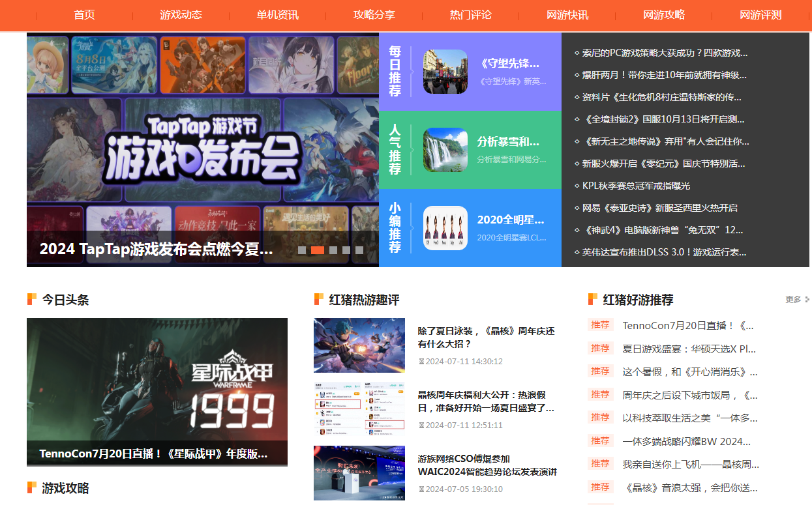Click the 小编推荐 label
The height and width of the screenshot is (505, 812).
(x=395, y=228)
